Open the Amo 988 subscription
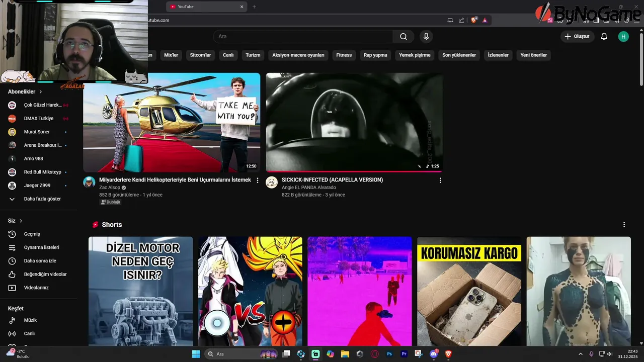The width and height of the screenshot is (644, 362). 39,158
